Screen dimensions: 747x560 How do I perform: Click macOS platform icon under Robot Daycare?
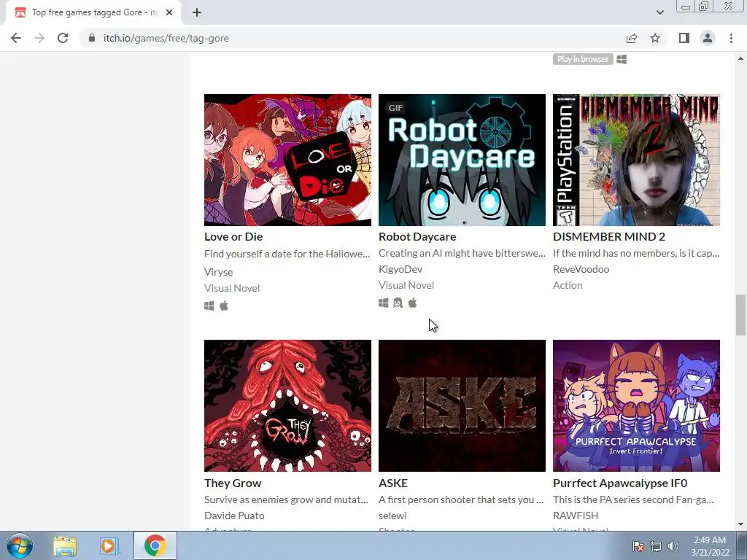tap(413, 303)
